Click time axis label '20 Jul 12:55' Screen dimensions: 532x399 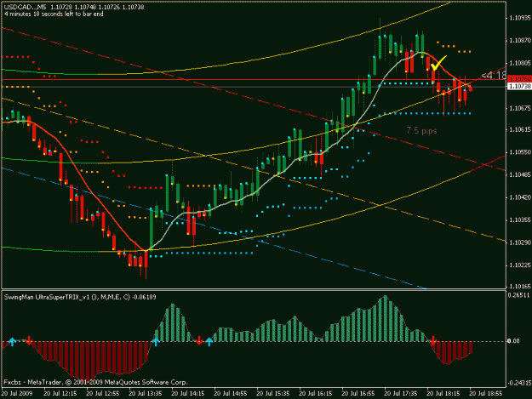(x=103, y=394)
